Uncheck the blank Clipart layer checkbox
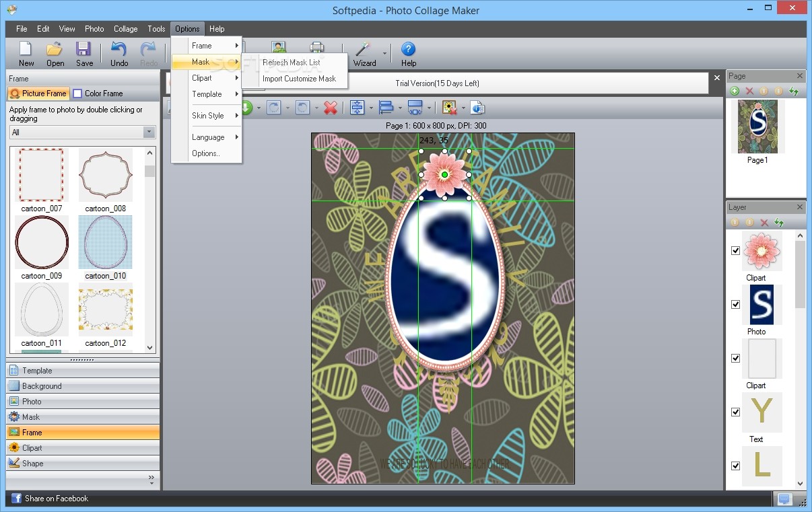This screenshot has height=512, width=812. pos(735,358)
